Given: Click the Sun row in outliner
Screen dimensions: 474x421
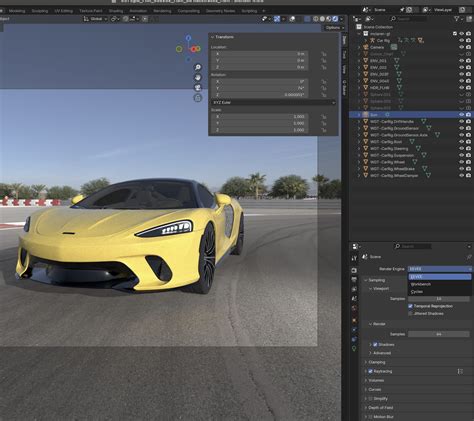Looking at the screenshot, I should [x=411, y=114].
